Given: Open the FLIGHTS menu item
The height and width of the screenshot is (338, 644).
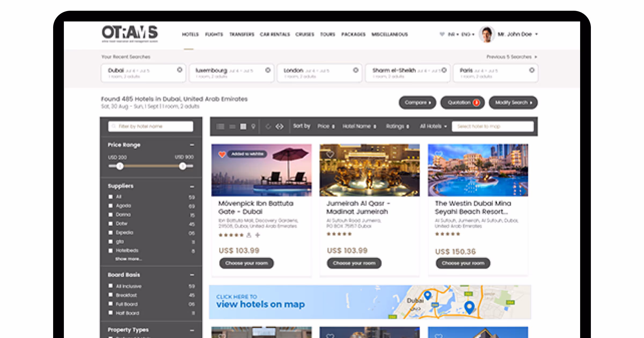Looking at the screenshot, I should pyautogui.click(x=214, y=34).
